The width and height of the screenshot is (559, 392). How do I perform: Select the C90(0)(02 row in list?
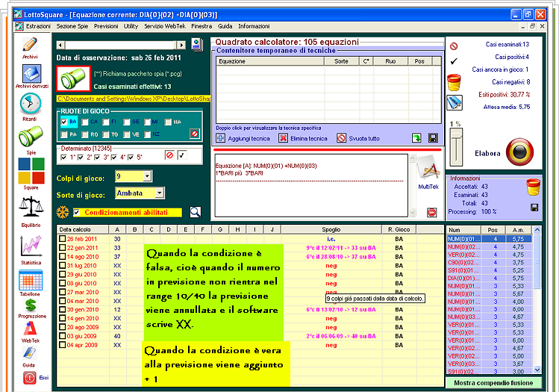(x=490, y=263)
